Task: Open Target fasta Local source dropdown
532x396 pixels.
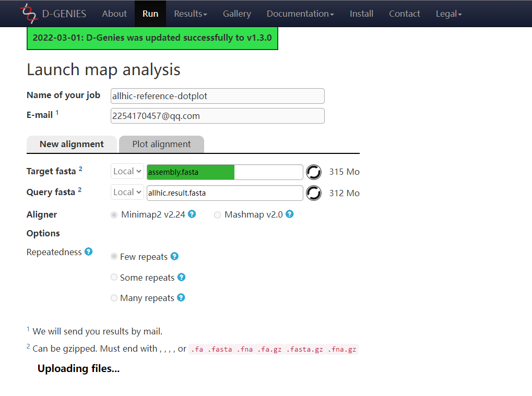Action: tap(127, 172)
